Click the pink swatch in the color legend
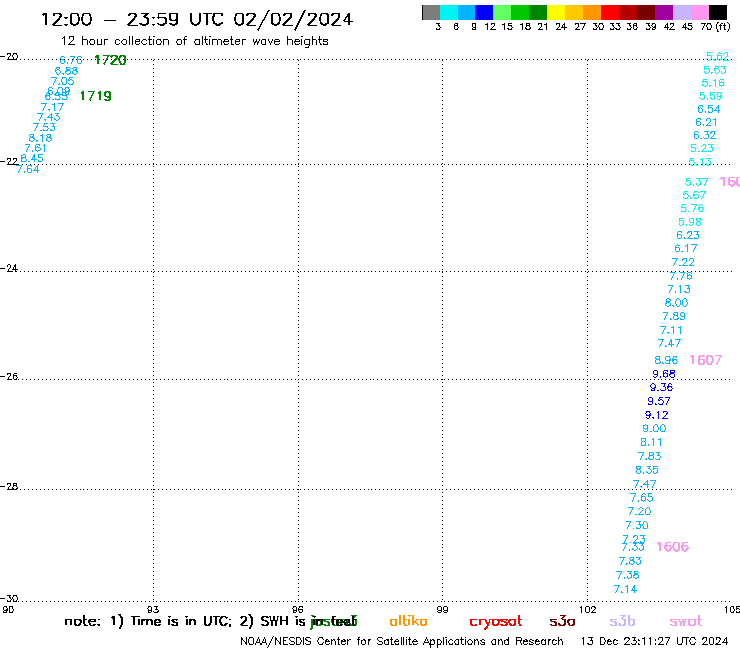740x650 pixels. pos(700,12)
